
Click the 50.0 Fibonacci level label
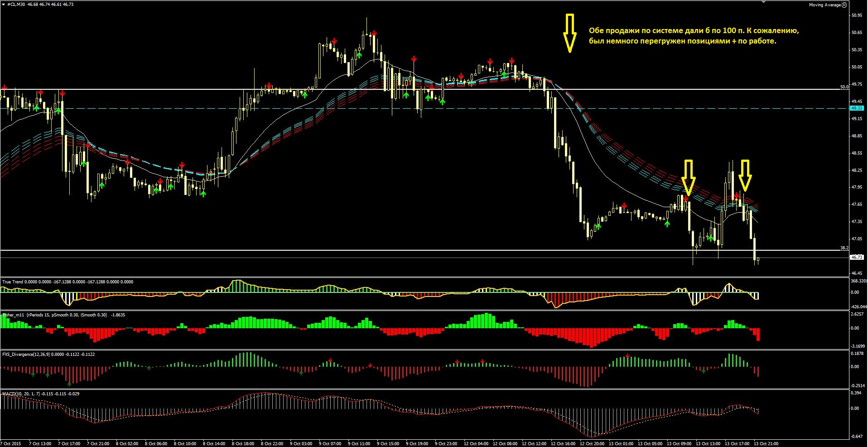click(844, 87)
